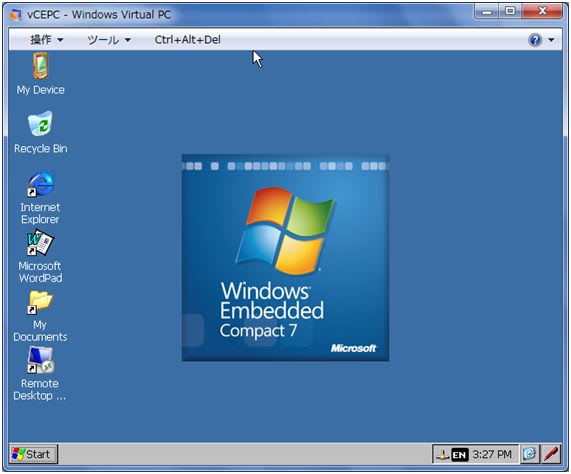This screenshot has width=571, height=474.
Task: Open the 操作 menu
Action: point(47,39)
